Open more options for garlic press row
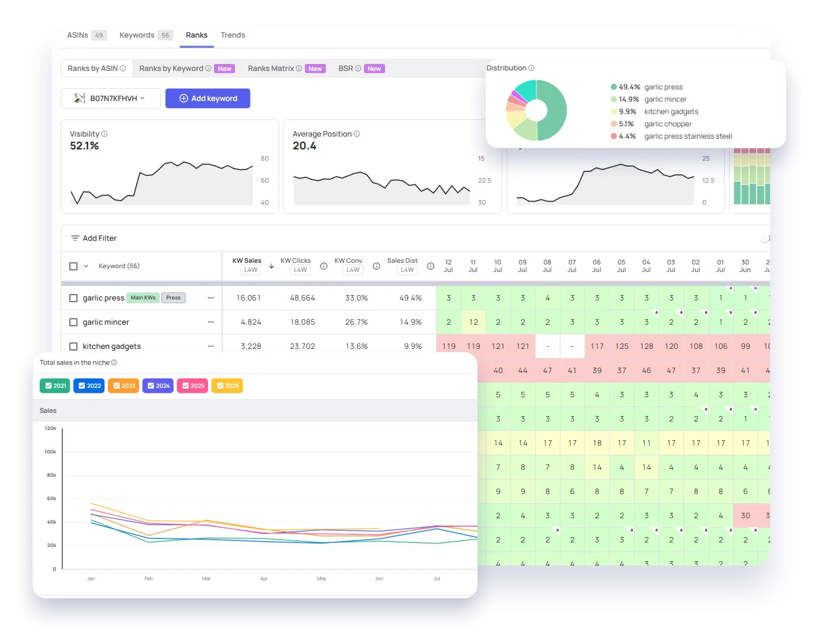Image resolution: width=819 pixels, height=644 pixels. pyautogui.click(x=211, y=298)
